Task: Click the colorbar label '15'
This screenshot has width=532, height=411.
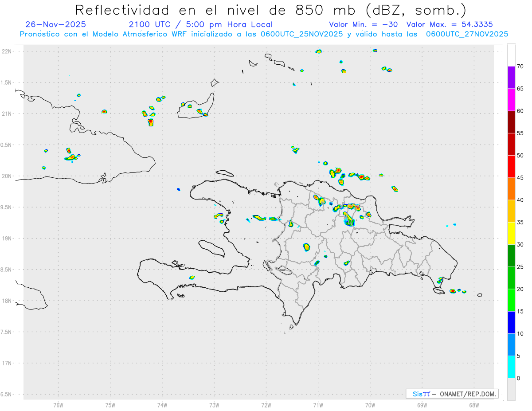Action: tap(520, 311)
